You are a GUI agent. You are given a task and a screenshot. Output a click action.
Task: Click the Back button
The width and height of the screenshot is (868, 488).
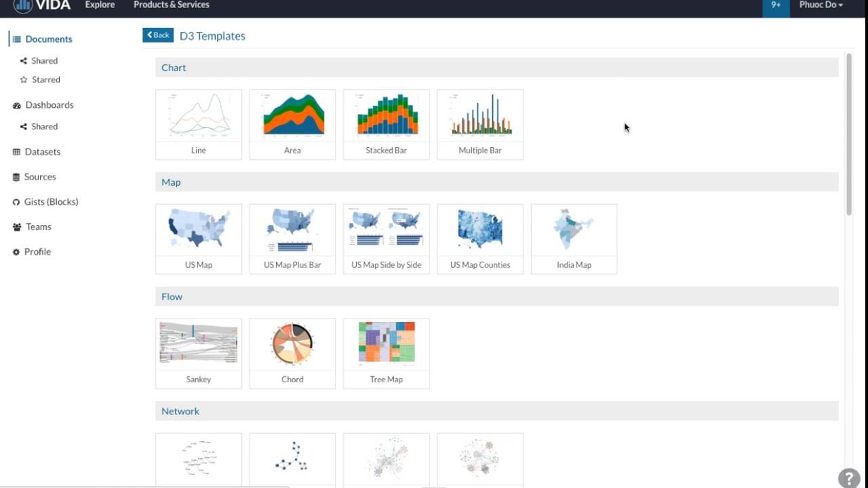coord(158,35)
